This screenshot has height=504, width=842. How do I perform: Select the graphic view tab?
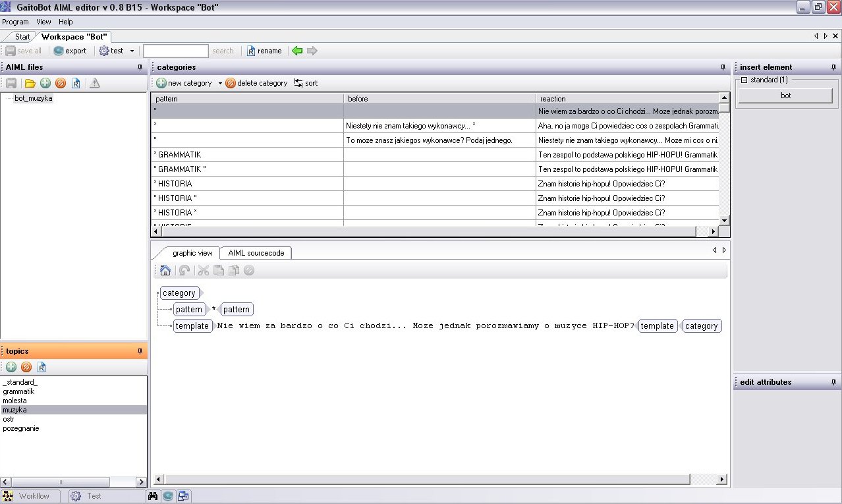(192, 253)
